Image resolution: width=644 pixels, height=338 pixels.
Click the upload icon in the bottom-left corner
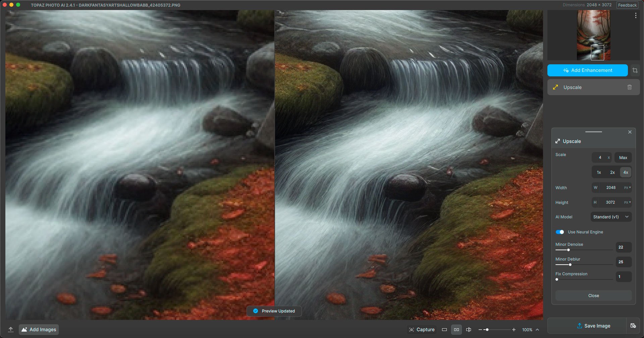tap(11, 330)
